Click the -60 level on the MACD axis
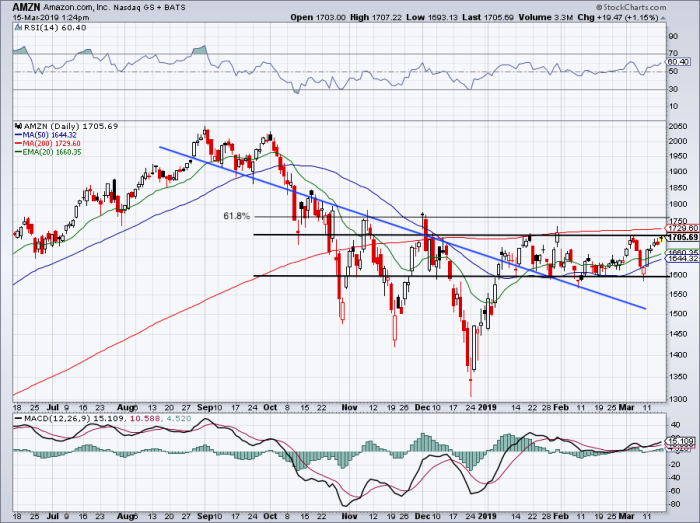Image resolution: width=700 pixels, height=523 pixels. (674, 491)
